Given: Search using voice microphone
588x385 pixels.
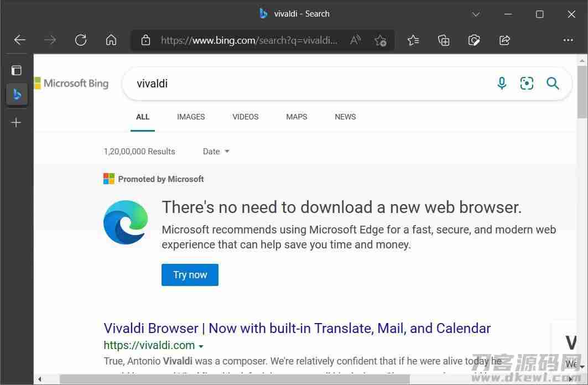Looking at the screenshot, I should click(x=502, y=83).
